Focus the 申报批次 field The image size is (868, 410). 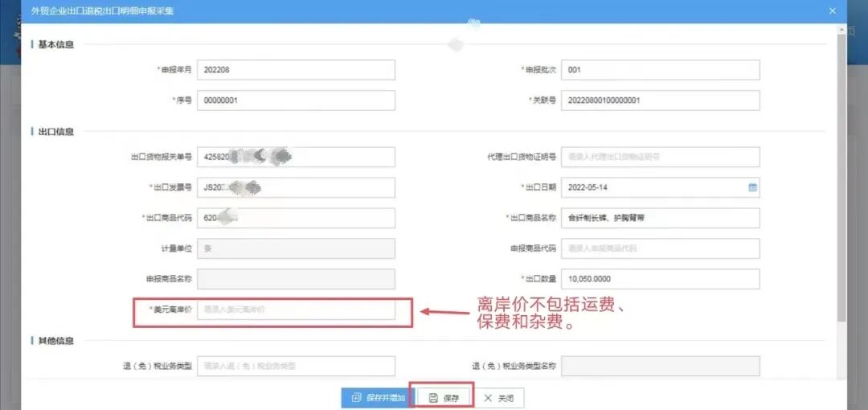tap(661, 70)
